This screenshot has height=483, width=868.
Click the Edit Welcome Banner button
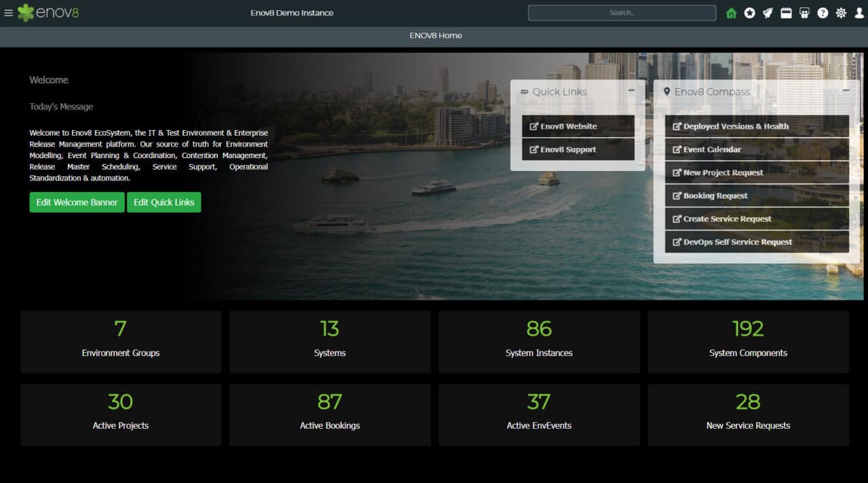pyautogui.click(x=77, y=202)
